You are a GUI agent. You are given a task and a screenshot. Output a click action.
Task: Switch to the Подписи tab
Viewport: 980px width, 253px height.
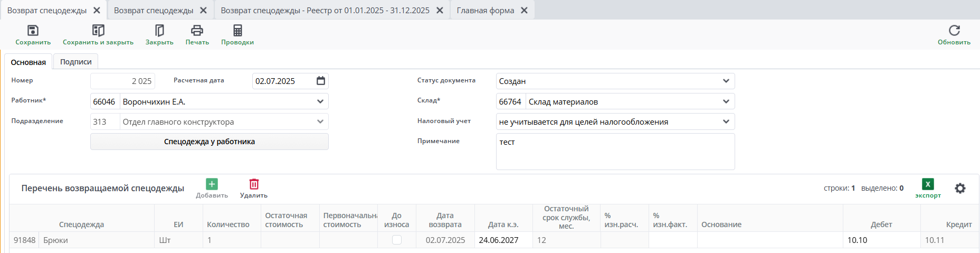[75, 62]
